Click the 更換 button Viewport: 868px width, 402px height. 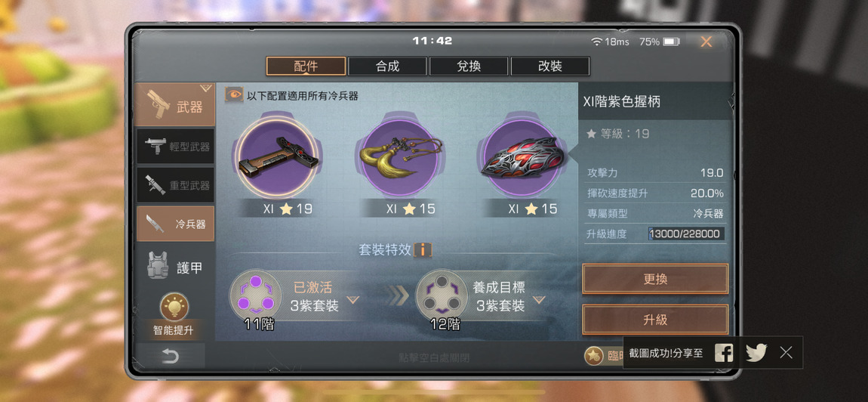[655, 279]
